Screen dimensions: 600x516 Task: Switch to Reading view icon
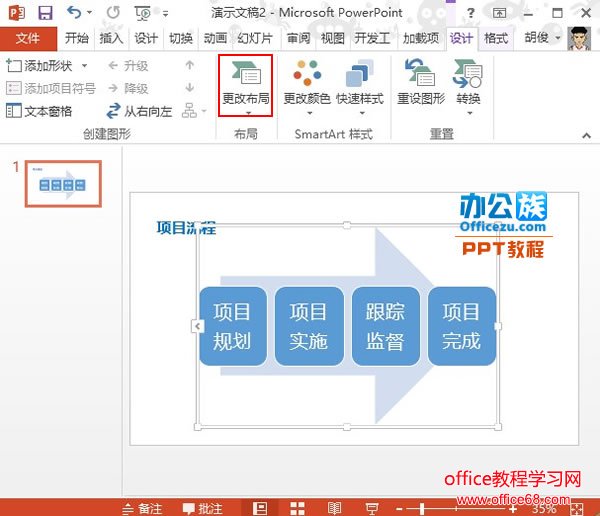pyautogui.click(x=334, y=508)
